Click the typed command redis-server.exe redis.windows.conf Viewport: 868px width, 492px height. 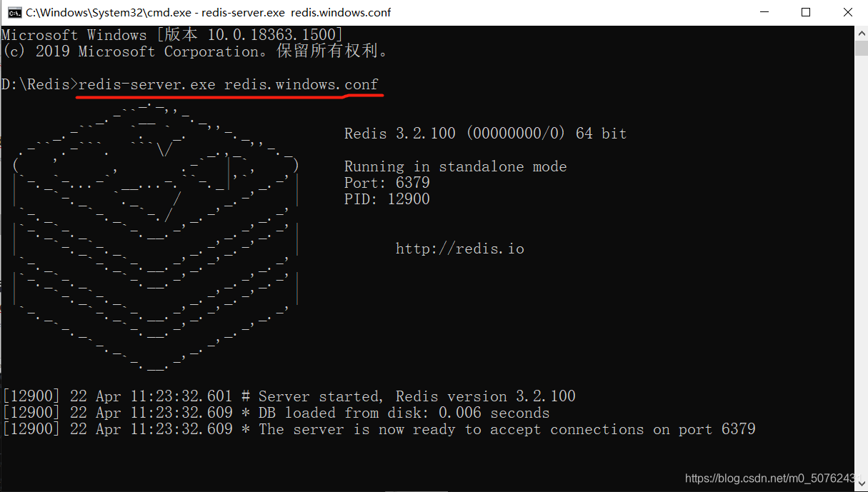(x=229, y=84)
